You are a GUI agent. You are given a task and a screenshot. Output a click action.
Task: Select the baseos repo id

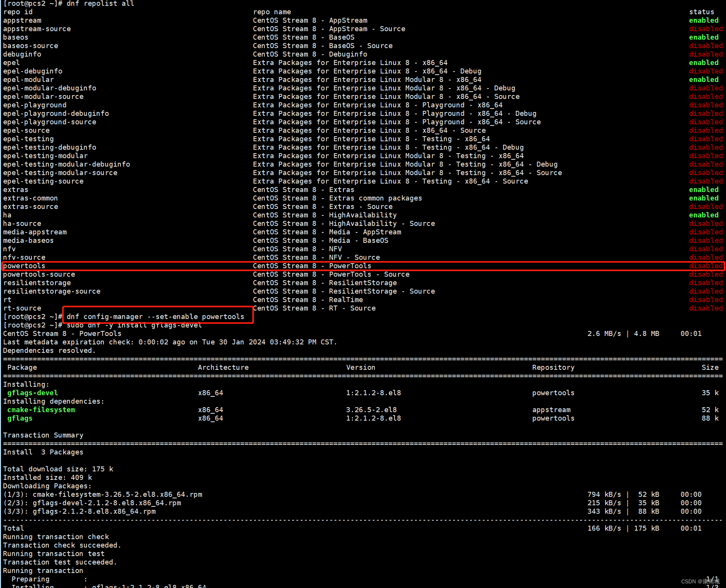[15, 37]
